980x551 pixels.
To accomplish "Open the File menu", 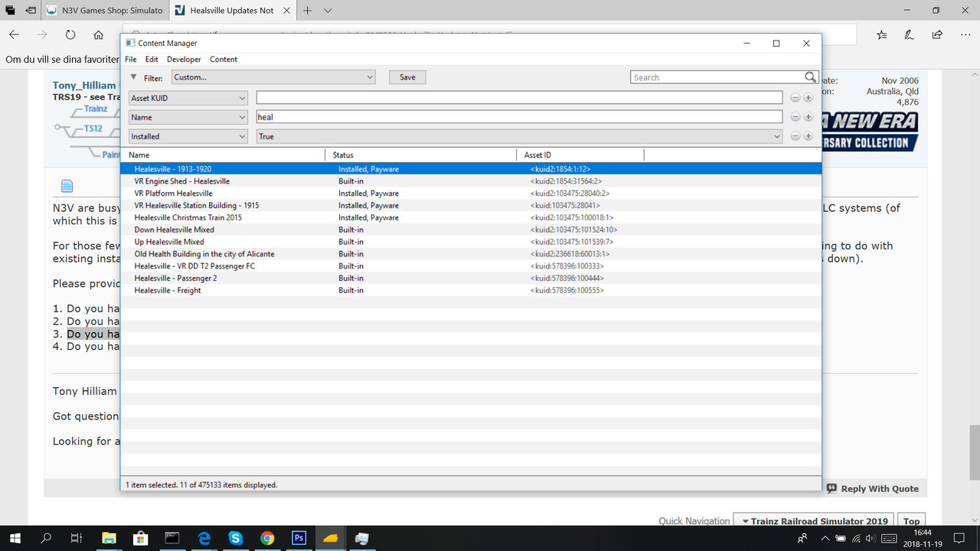I will tap(131, 59).
